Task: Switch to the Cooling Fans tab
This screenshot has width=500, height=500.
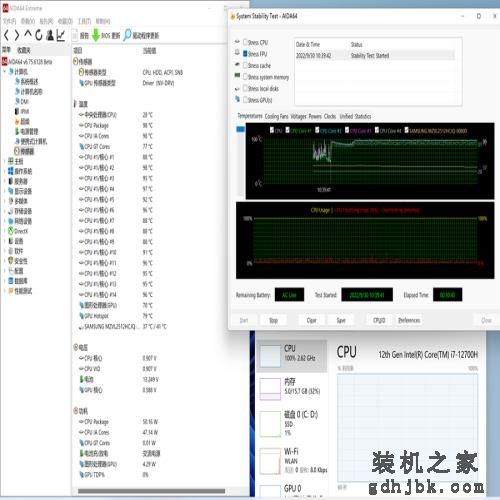Action: (x=276, y=116)
